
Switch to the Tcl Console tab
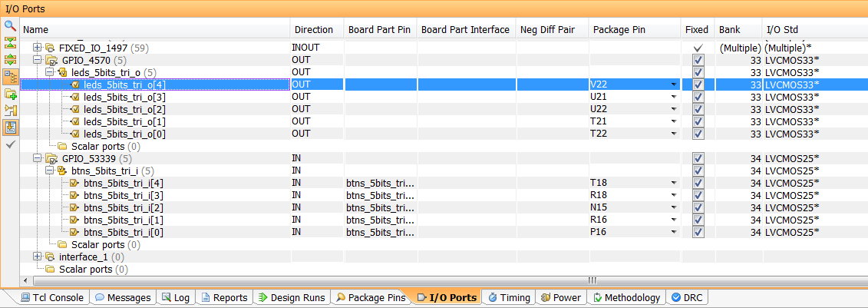(52, 298)
